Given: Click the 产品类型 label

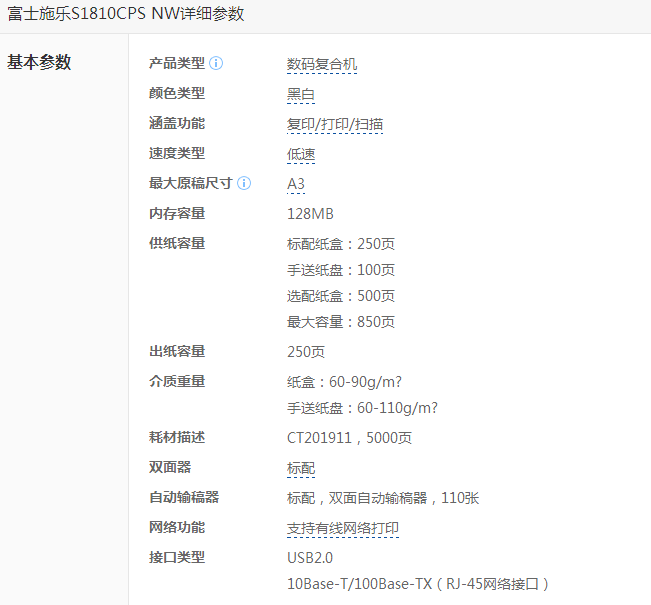Looking at the screenshot, I should pos(177,63).
